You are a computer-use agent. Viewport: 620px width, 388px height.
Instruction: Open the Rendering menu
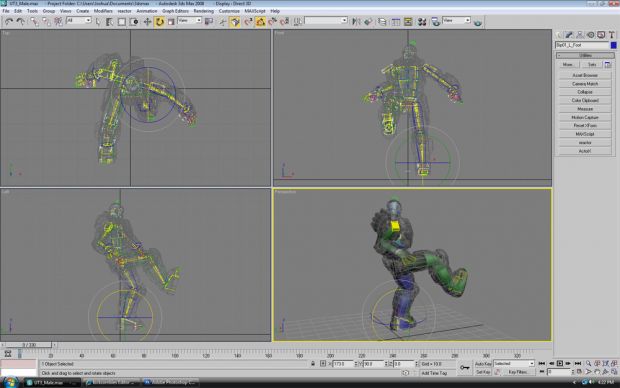[x=204, y=11]
